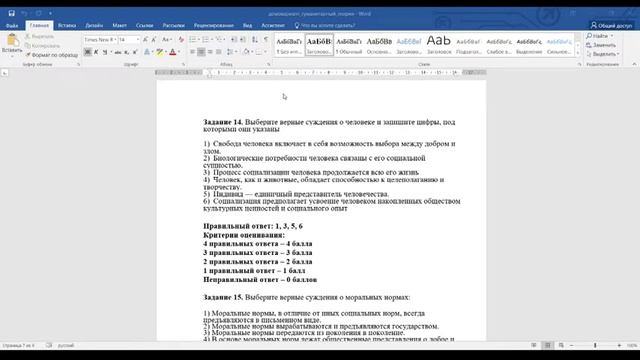The image size is (640, 360).
Task: Align text to the left
Action: pos(193,52)
